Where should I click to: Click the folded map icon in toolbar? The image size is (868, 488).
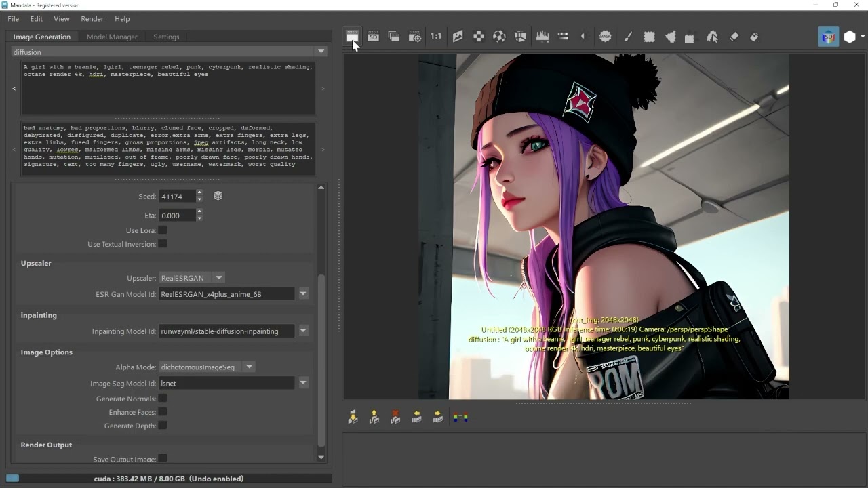pyautogui.click(x=520, y=37)
